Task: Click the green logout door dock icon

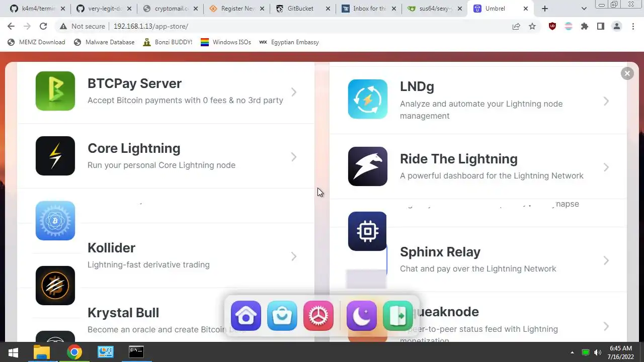Action: coord(398,316)
